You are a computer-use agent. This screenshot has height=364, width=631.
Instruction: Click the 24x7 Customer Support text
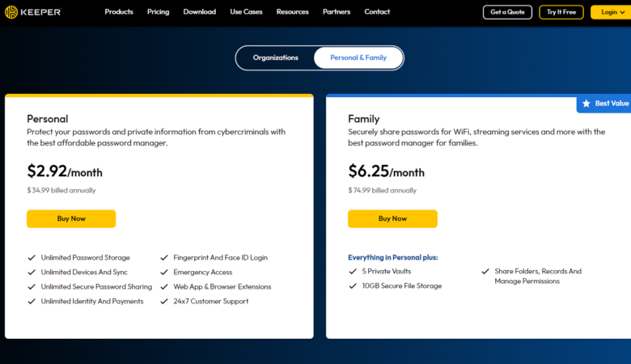pos(211,301)
